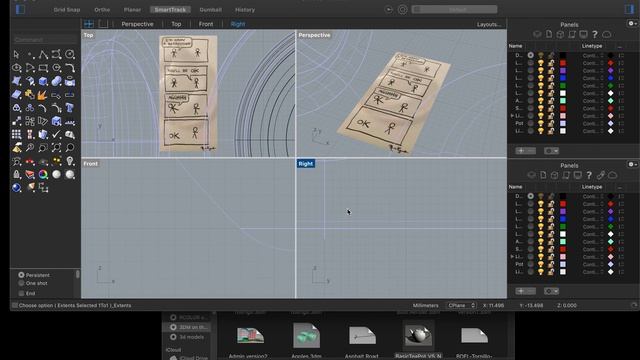Click the Perspective viewport title label
Screen dimensions: 640x360
pyautogui.click(x=314, y=35)
